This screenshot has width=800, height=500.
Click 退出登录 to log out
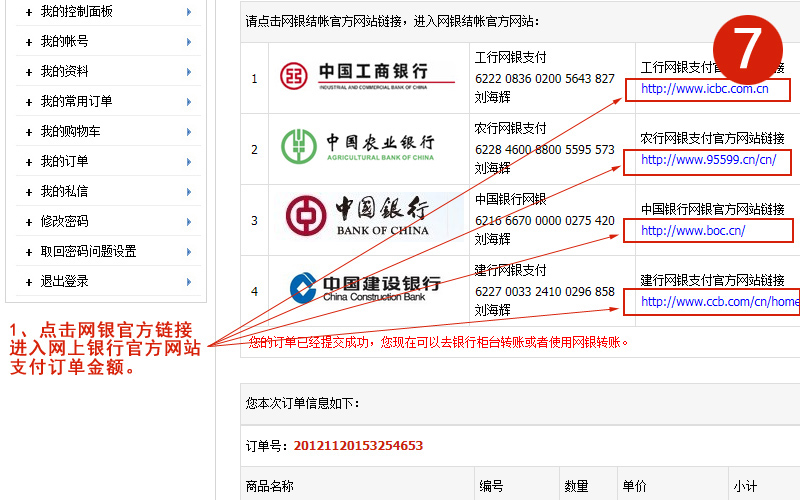tap(64, 282)
